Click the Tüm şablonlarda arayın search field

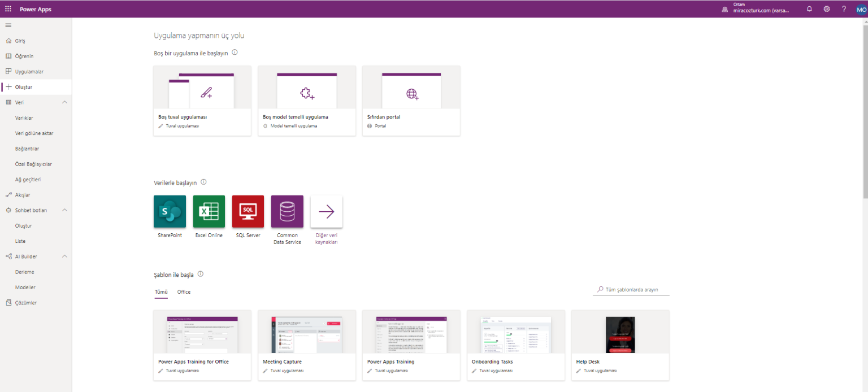(x=632, y=290)
